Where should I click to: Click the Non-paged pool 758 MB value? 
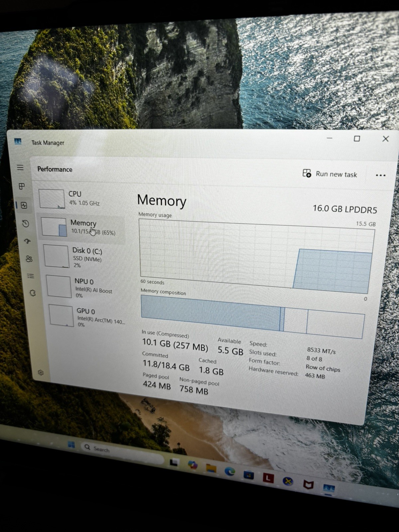point(194,389)
